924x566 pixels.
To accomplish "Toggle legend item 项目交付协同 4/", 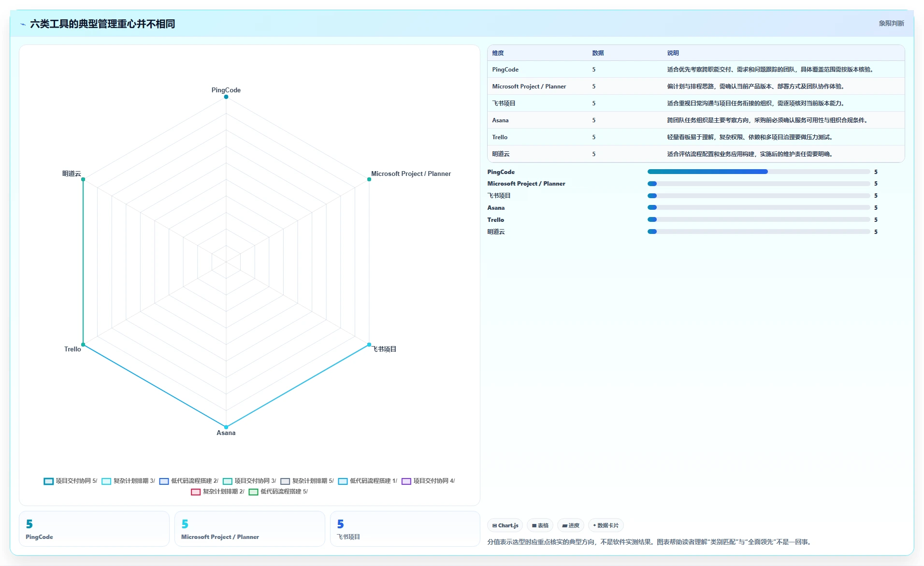I will click(428, 481).
